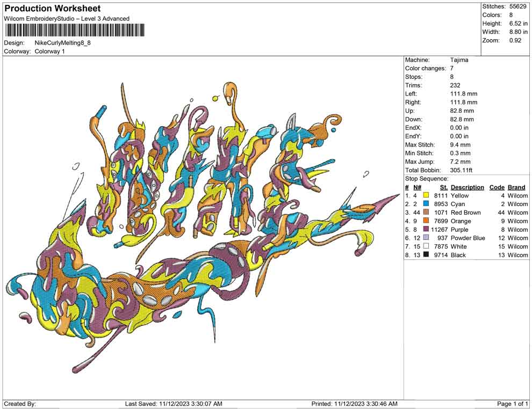Click the Trims value '232'
Viewport: 532px width, 409px height.
(x=455, y=85)
